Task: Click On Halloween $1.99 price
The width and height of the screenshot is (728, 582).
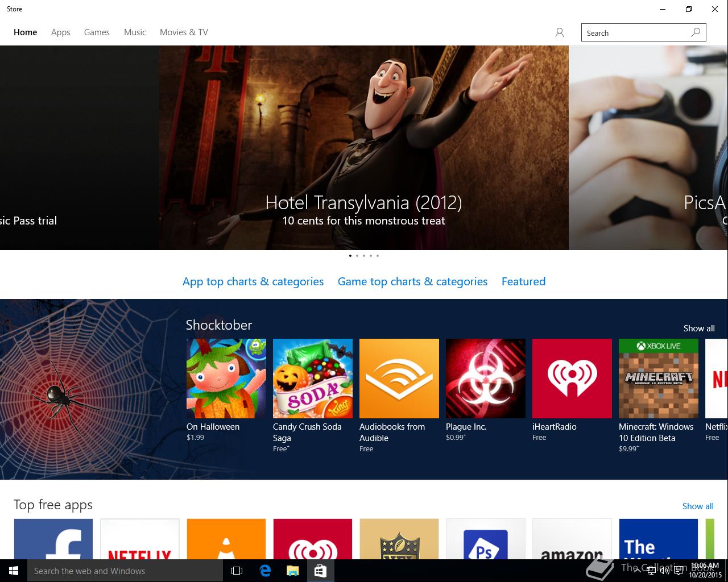Action: [x=195, y=438]
